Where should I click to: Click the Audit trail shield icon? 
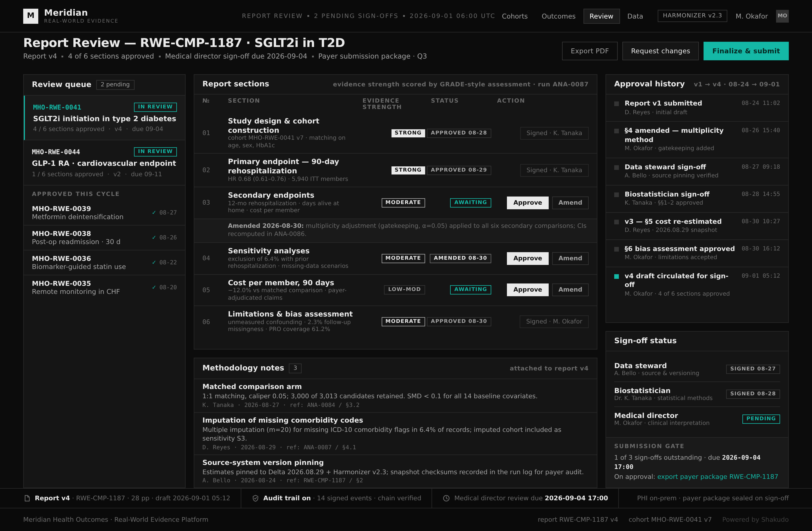point(255,498)
